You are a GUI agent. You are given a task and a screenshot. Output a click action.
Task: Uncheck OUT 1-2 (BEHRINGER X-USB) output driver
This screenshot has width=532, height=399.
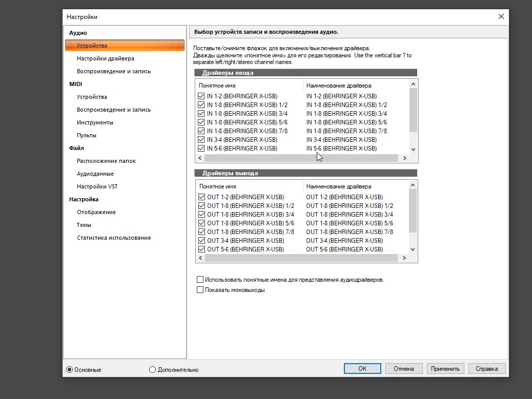pyautogui.click(x=201, y=197)
